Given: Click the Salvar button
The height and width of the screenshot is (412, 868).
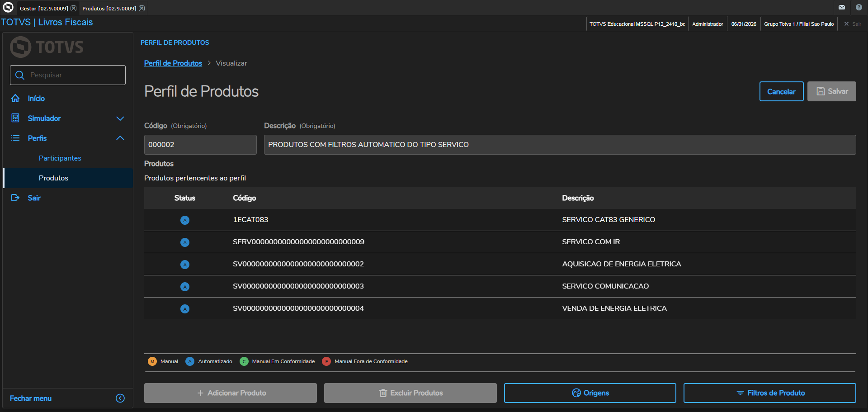Looking at the screenshot, I should pos(832,91).
